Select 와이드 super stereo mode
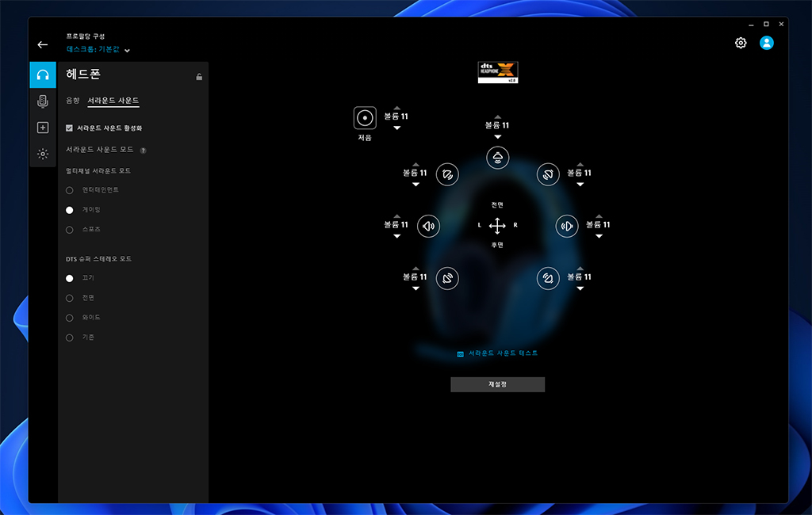 pyautogui.click(x=70, y=318)
